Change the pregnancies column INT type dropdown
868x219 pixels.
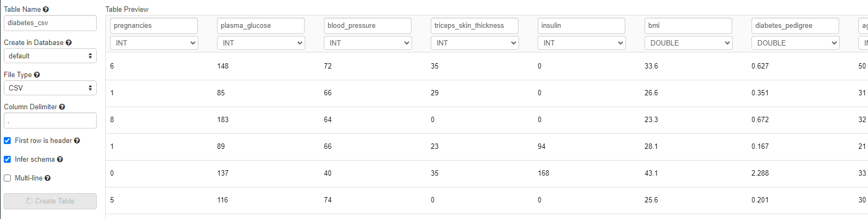[x=154, y=43]
